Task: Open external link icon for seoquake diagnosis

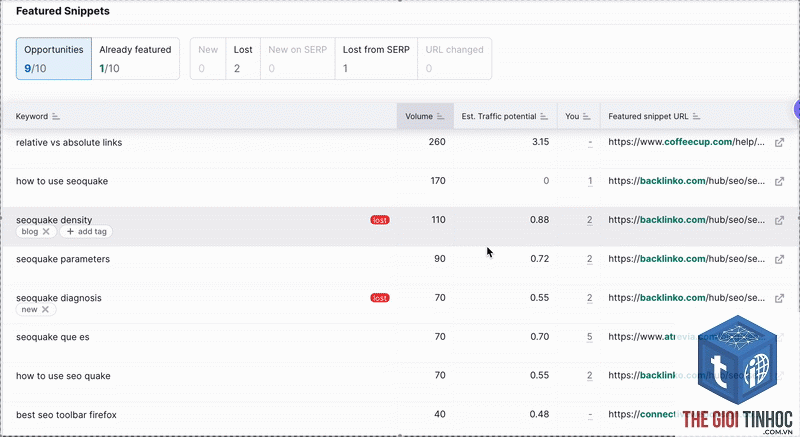Action: [x=779, y=298]
